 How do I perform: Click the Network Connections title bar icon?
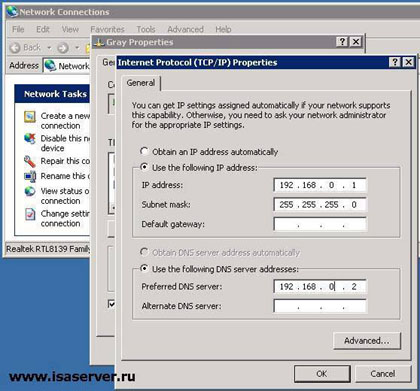[x=12, y=12]
